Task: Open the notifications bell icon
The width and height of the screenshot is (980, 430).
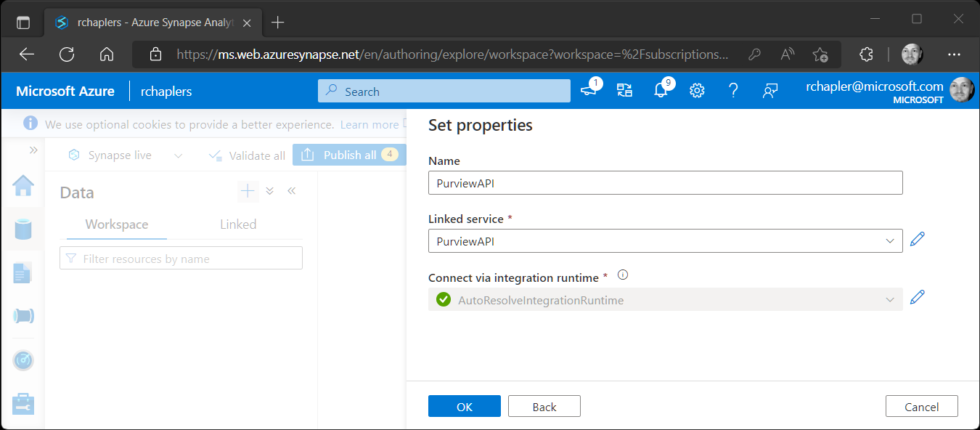Action: tap(661, 90)
